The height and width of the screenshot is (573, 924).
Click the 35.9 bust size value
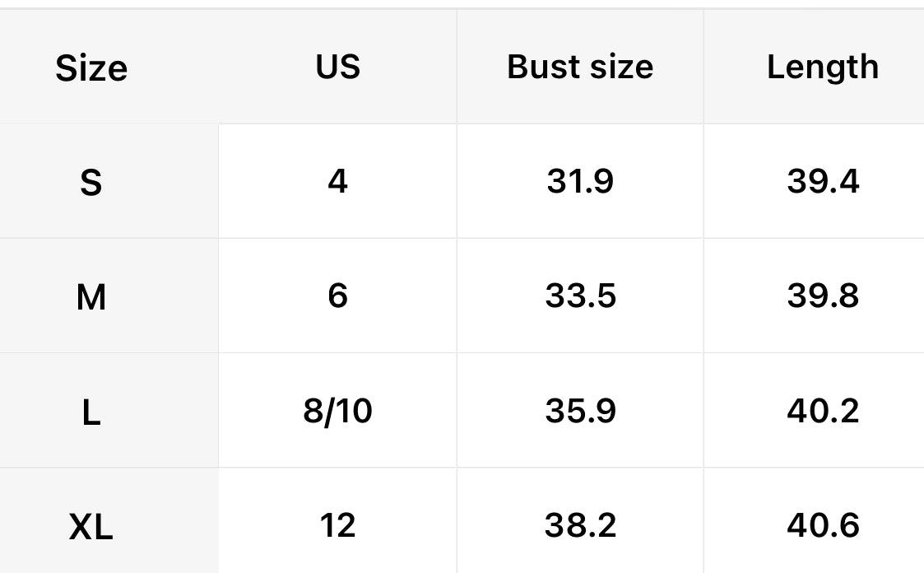[580, 410]
